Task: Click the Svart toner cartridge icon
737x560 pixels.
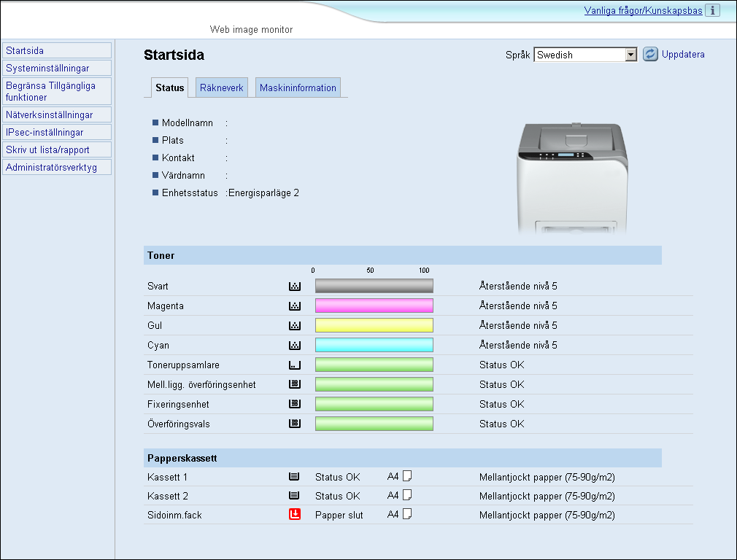Action: click(295, 286)
